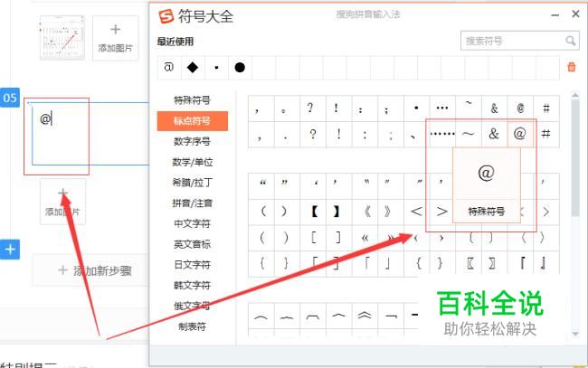The height and width of the screenshot is (368, 588).
Task: Clear recent symbols with the trash icon
Action: [x=572, y=67]
